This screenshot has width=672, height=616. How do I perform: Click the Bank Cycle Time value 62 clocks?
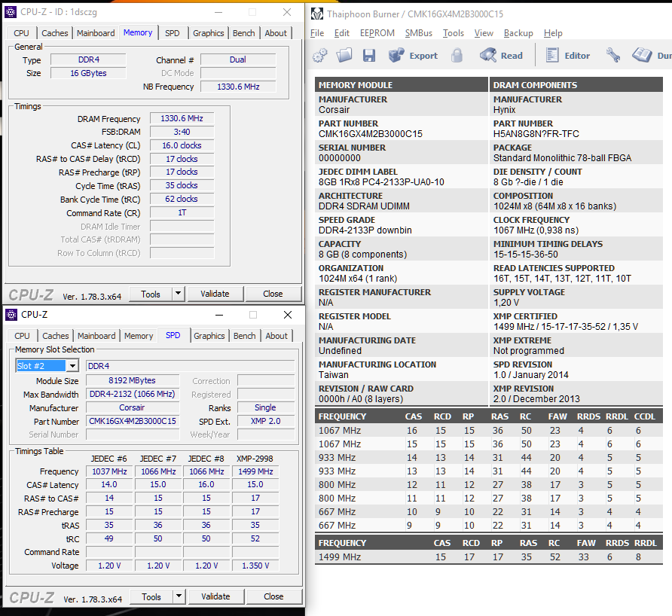pyautogui.click(x=182, y=199)
